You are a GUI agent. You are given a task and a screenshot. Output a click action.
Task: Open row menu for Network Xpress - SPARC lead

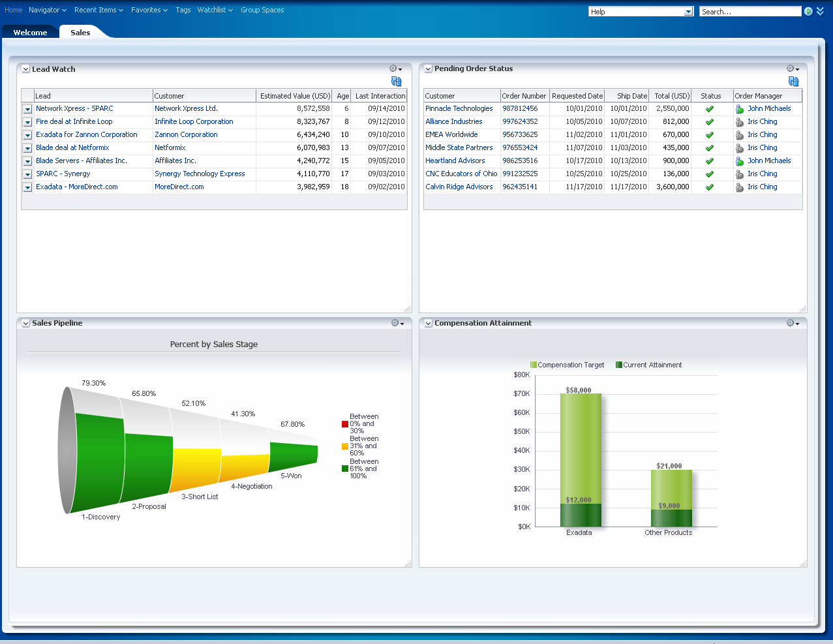point(27,109)
